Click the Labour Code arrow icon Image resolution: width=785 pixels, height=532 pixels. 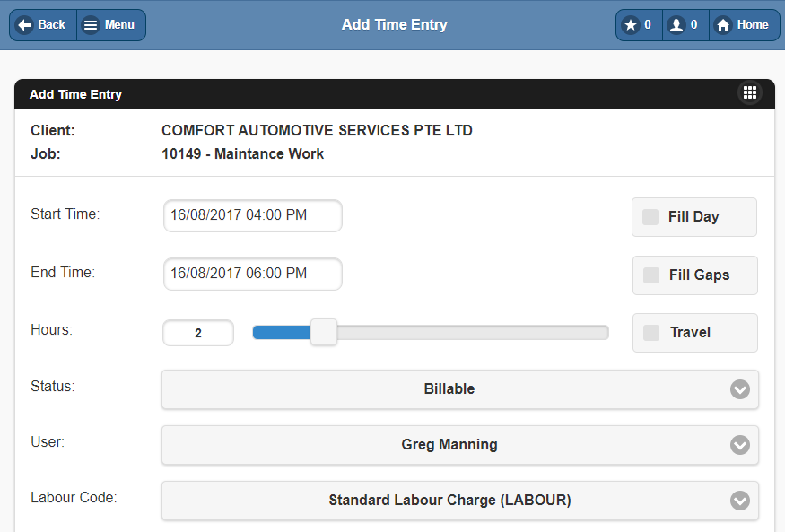739,501
